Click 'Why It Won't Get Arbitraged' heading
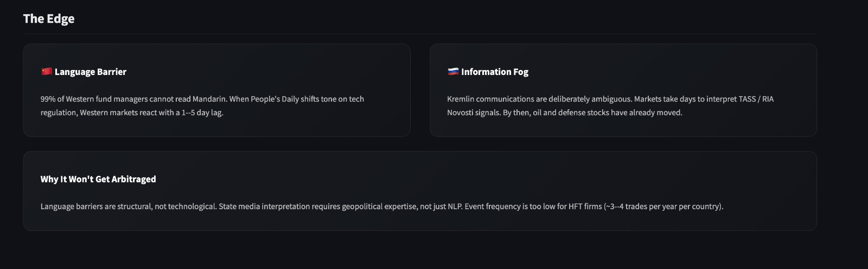This screenshot has height=269, width=868. (98, 179)
